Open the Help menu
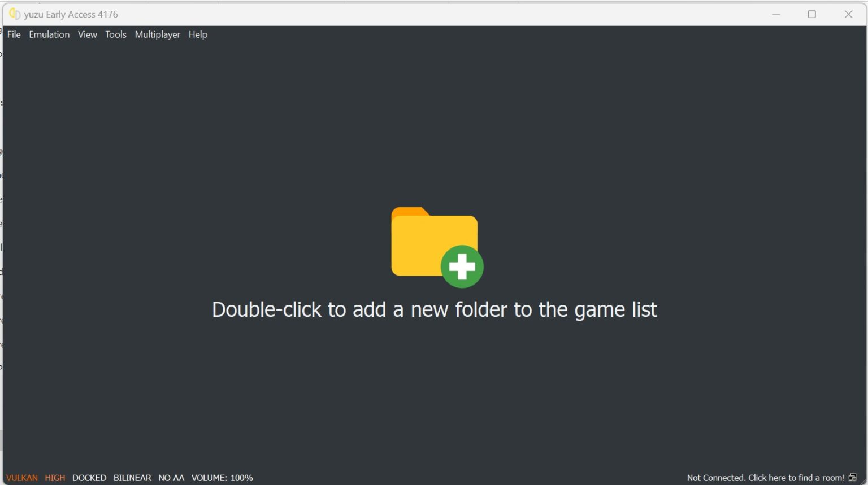Screen dimensions: 868x485 click(x=198, y=34)
